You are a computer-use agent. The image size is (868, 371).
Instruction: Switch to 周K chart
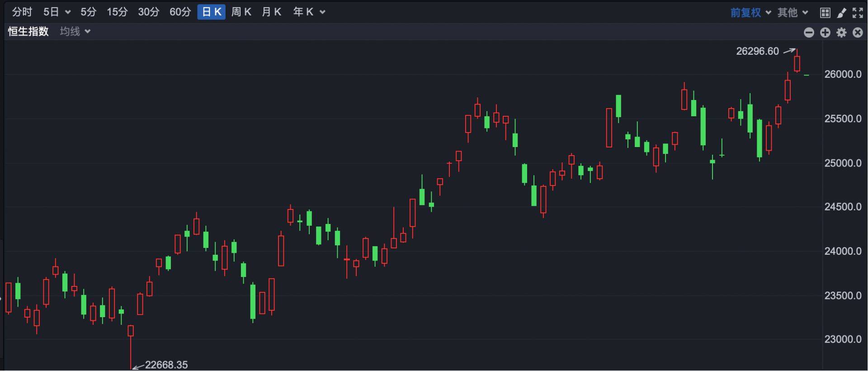coord(241,12)
